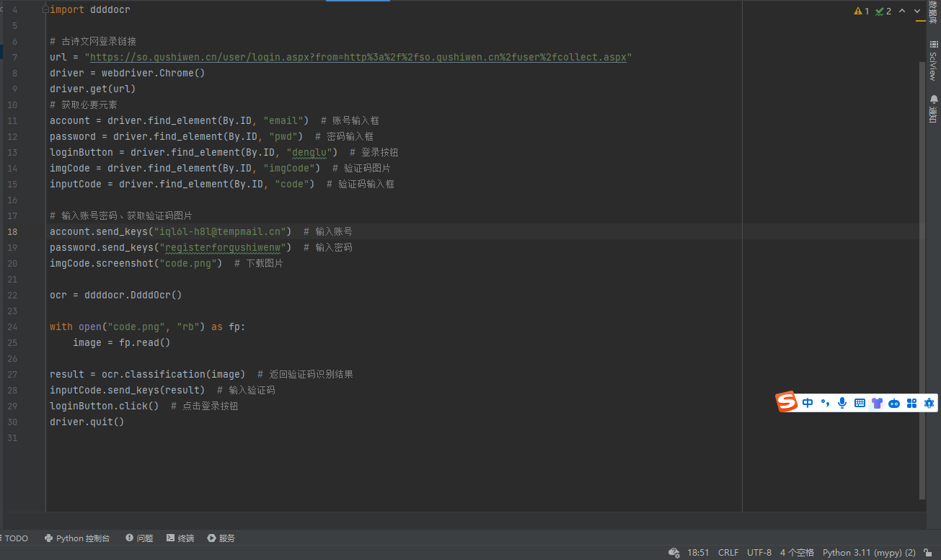This screenshot has width=941, height=560.
Task: Click the cloud sync status bar icon
Action: pos(674,553)
